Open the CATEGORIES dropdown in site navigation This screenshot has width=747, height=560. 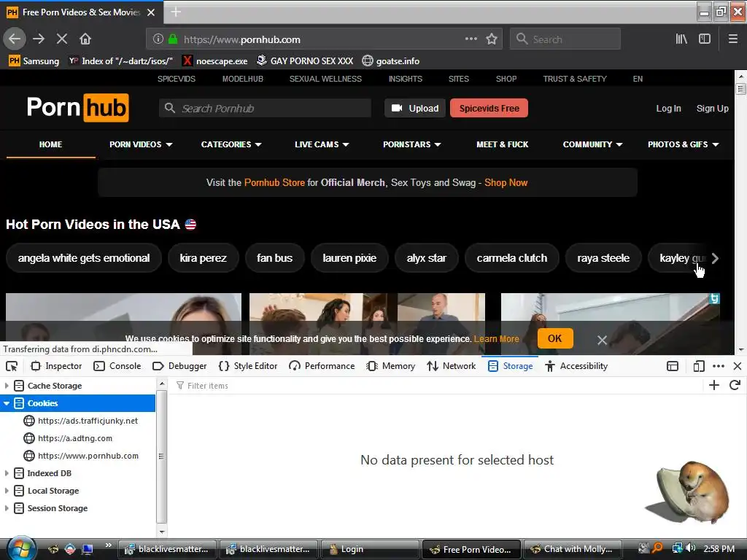pos(231,144)
